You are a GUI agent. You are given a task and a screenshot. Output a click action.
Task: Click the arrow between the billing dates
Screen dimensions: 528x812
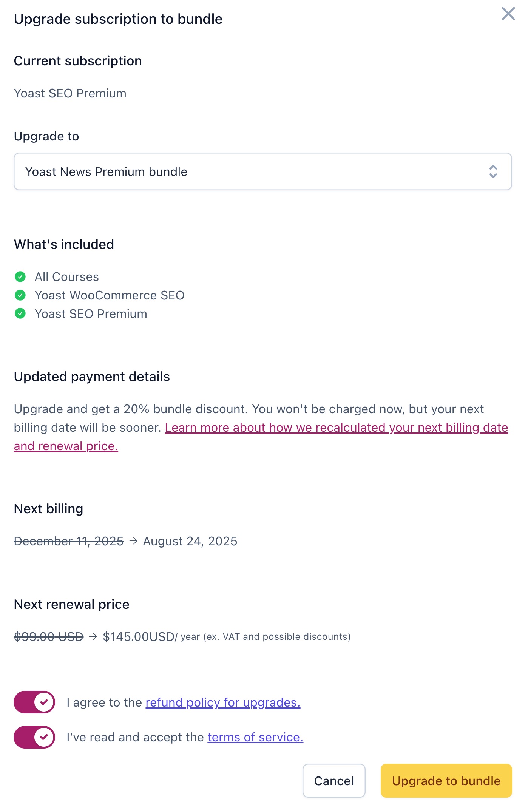[x=133, y=541]
